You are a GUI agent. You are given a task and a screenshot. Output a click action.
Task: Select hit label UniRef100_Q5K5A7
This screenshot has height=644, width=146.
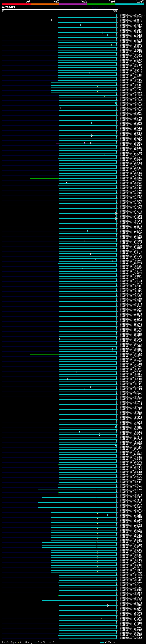tap(131, 183)
